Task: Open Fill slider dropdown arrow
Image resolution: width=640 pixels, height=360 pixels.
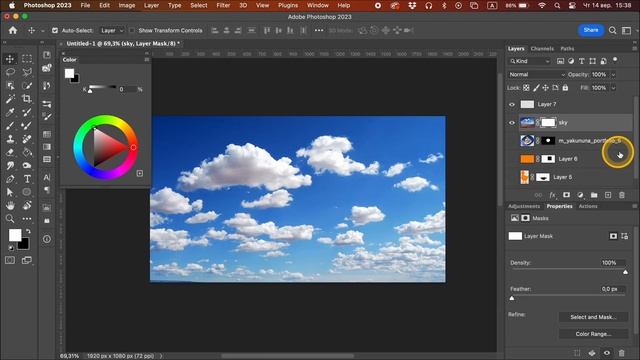Action: pyautogui.click(x=613, y=88)
